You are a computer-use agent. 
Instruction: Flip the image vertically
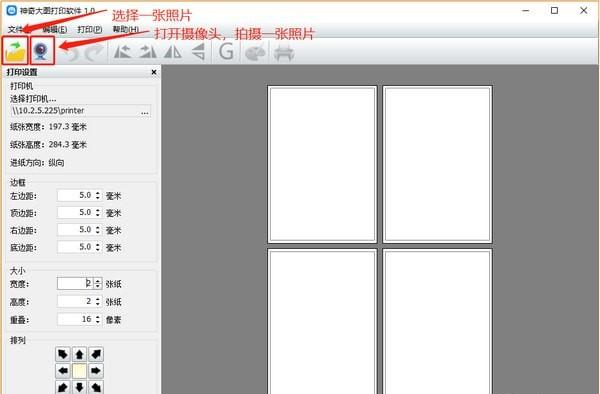(x=199, y=52)
